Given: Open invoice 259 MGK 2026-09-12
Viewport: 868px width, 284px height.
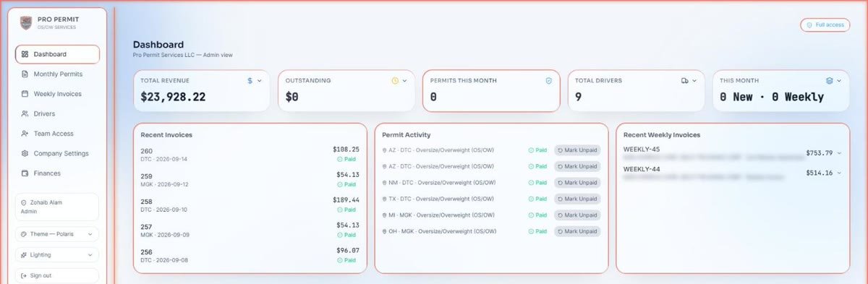Looking at the screenshot, I should click(250, 179).
